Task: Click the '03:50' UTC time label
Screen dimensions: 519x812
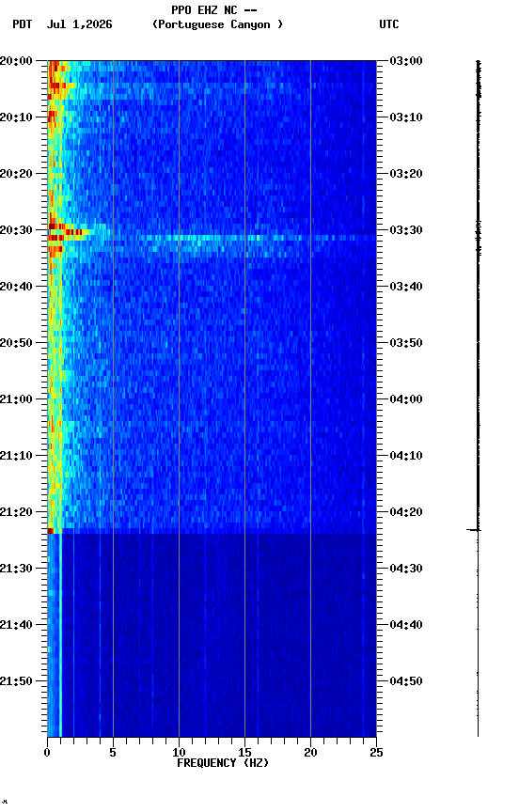Action: click(406, 343)
